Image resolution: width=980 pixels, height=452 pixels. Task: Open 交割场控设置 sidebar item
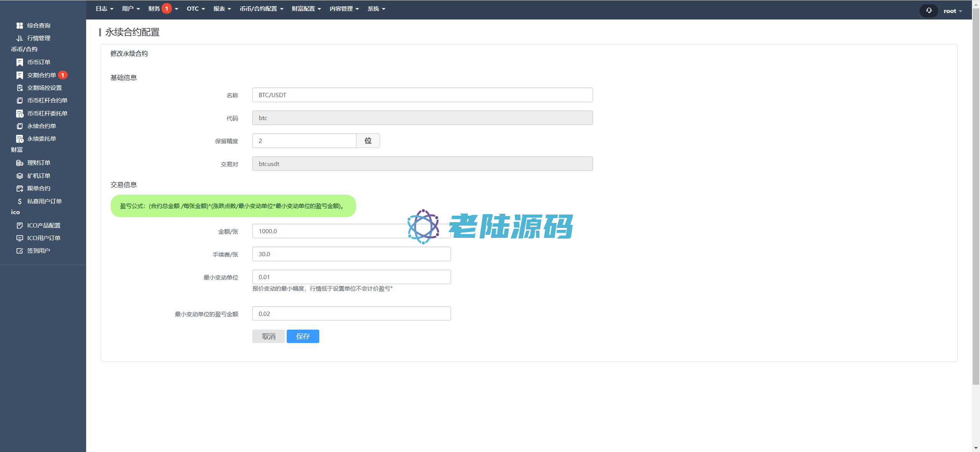click(x=44, y=88)
